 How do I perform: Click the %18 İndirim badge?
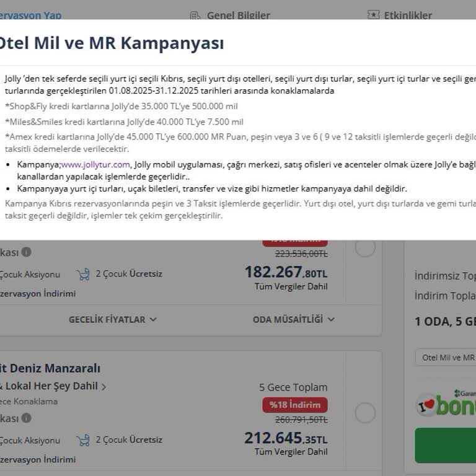tap(295, 405)
